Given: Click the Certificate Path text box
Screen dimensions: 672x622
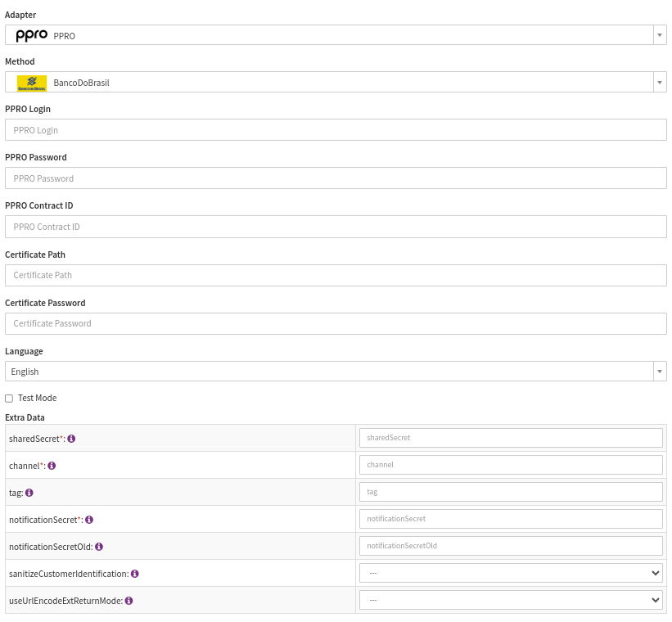Looking at the screenshot, I should pyautogui.click(x=336, y=275).
